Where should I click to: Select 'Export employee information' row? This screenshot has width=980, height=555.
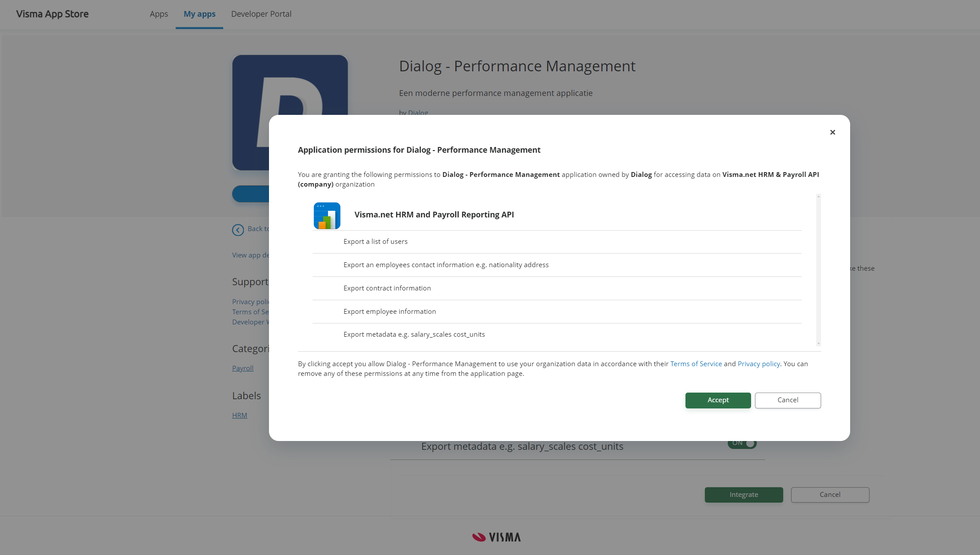(557, 312)
